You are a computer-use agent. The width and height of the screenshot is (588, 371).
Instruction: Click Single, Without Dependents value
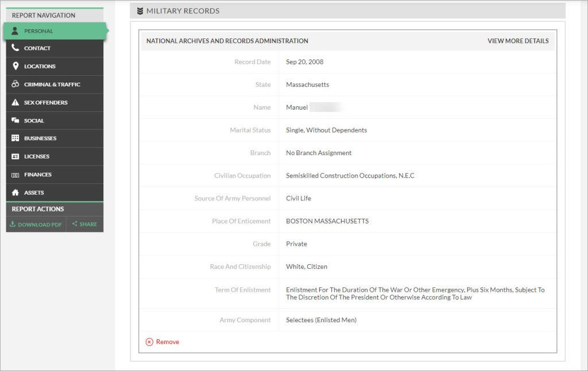point(326,130)
